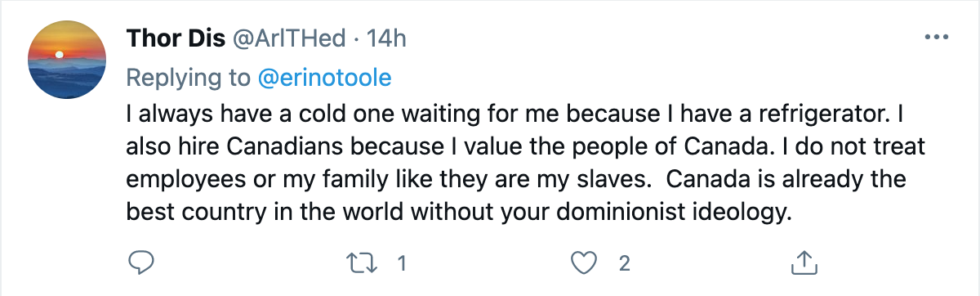Open the three-dot more options menu
The image size is (980, 296).
935,38
